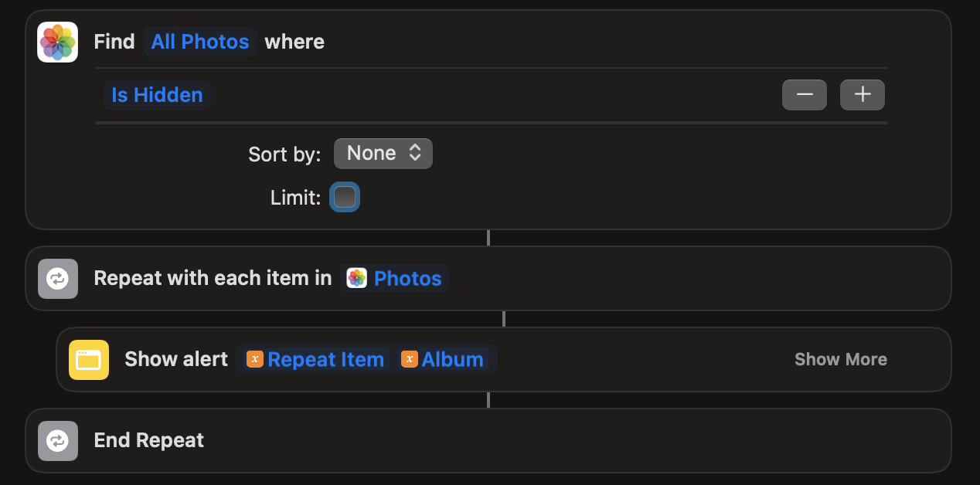Select the Photos variable in Repeat action

(407, 279)
